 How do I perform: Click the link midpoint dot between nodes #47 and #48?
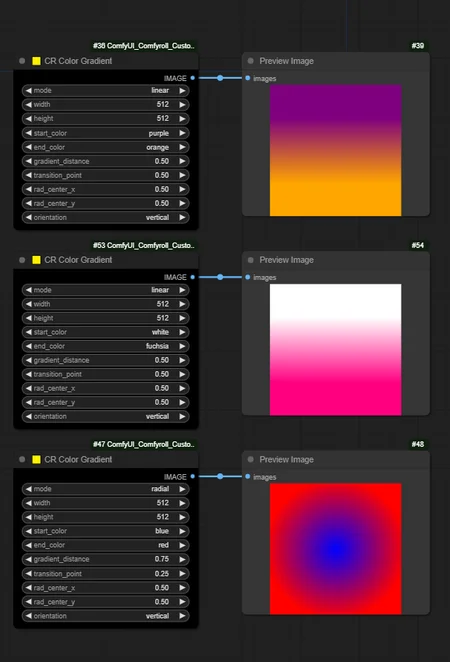click(x=220, y=476)
